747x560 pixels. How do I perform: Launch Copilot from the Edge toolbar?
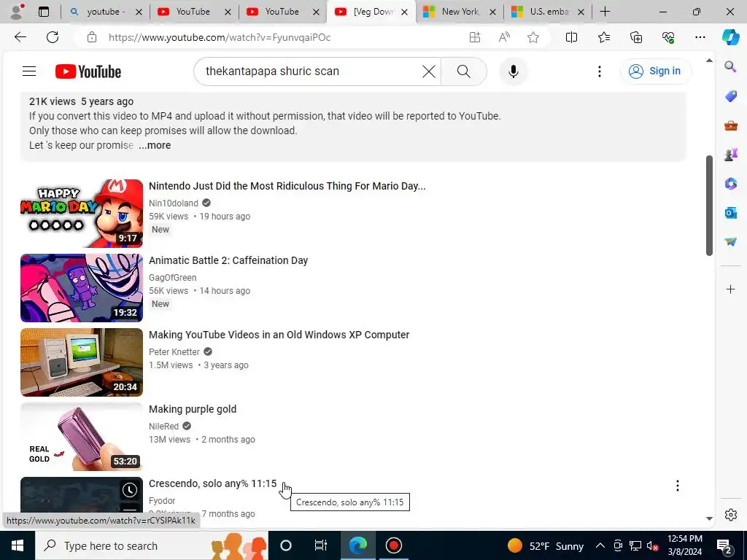730,37
